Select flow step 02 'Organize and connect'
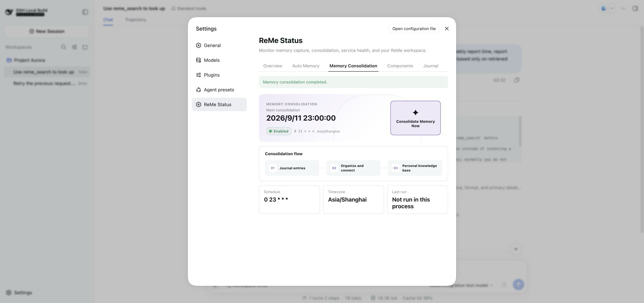This screenshot has height=303, width=644. tap(353, 168)
